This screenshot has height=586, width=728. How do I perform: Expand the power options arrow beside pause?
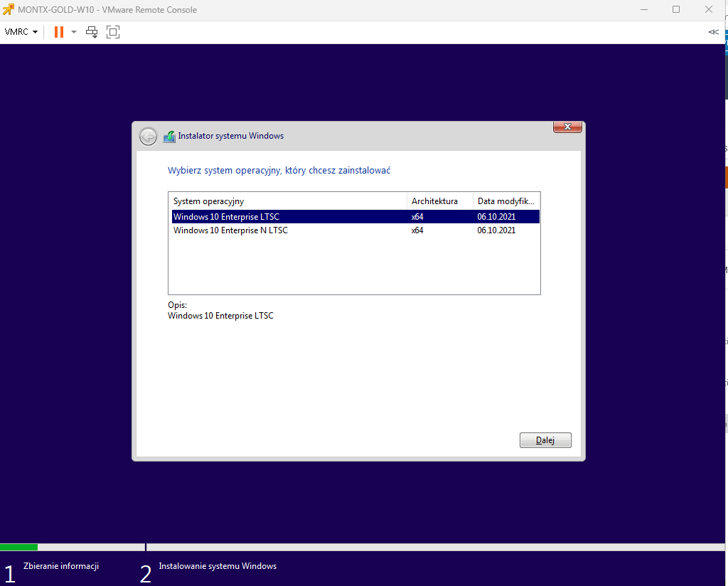74,32
